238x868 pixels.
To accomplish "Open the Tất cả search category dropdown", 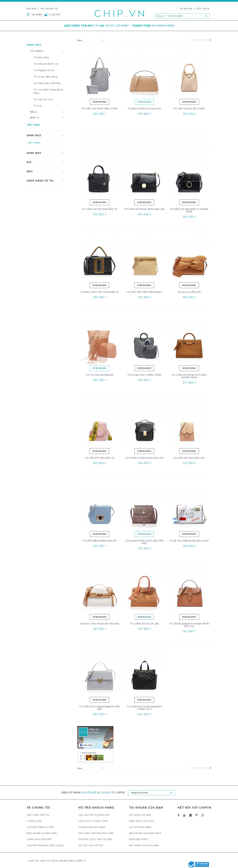I will [160, 16].
